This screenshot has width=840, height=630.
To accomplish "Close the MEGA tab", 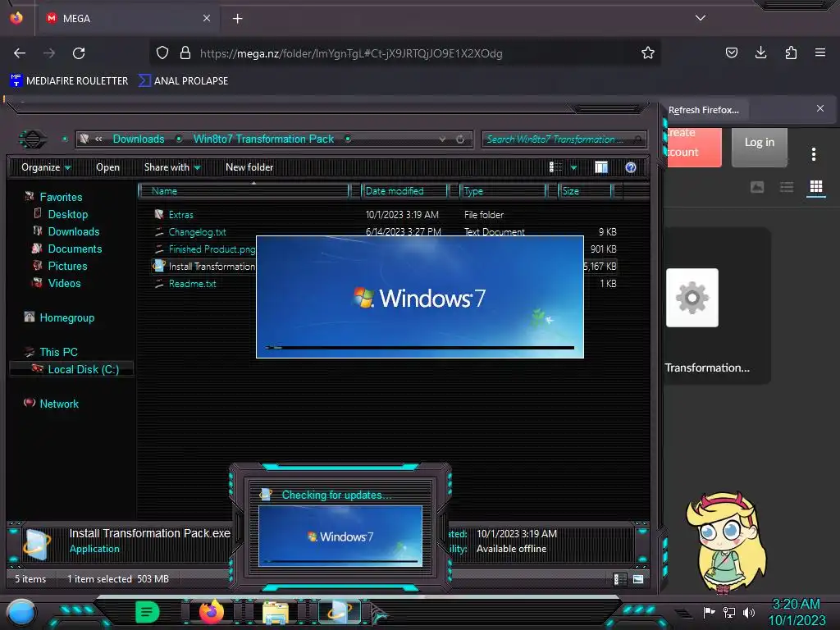I will click(x=206, y=18).
